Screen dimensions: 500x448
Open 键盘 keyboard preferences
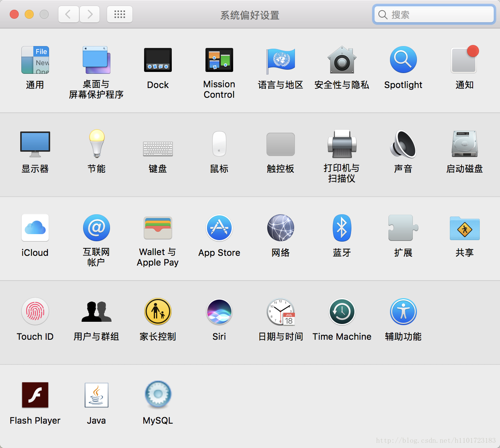(x=158, y=149)
